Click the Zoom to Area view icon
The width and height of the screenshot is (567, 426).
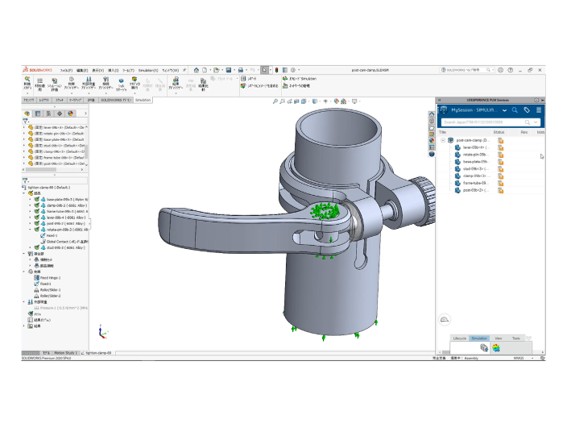(x=282, y=102)
